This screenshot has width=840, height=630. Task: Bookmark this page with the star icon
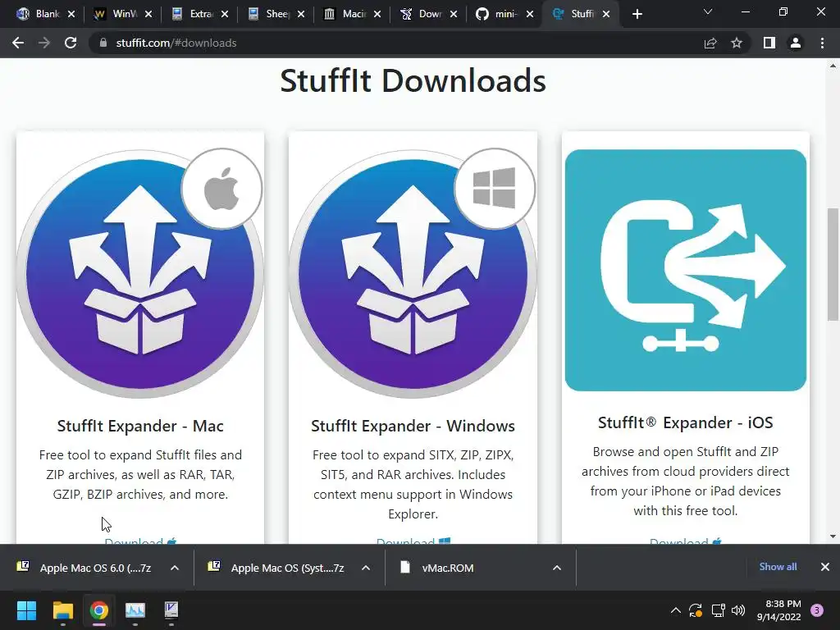(x=737, y=43)
